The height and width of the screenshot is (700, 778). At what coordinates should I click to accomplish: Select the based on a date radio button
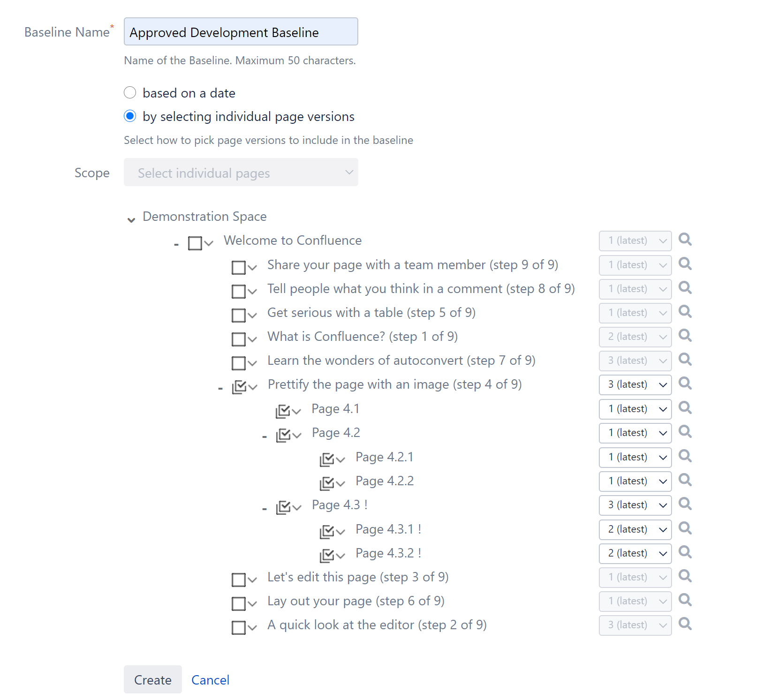tap(130, 92)
